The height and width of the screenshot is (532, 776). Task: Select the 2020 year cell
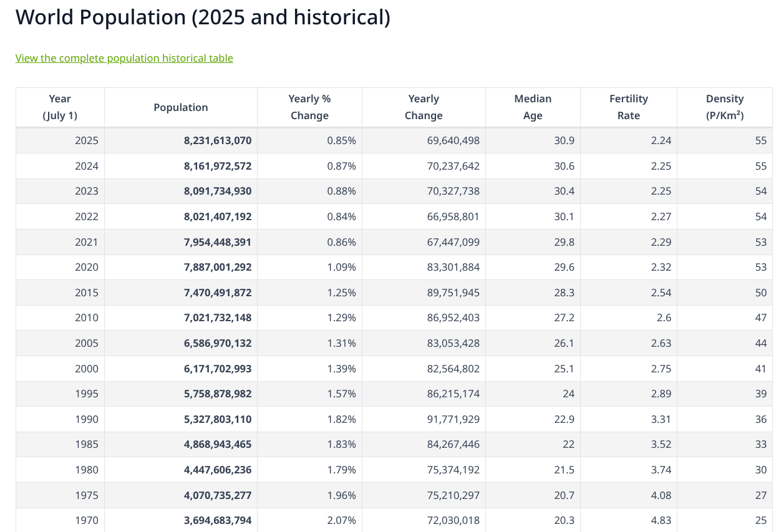(60, 267)
